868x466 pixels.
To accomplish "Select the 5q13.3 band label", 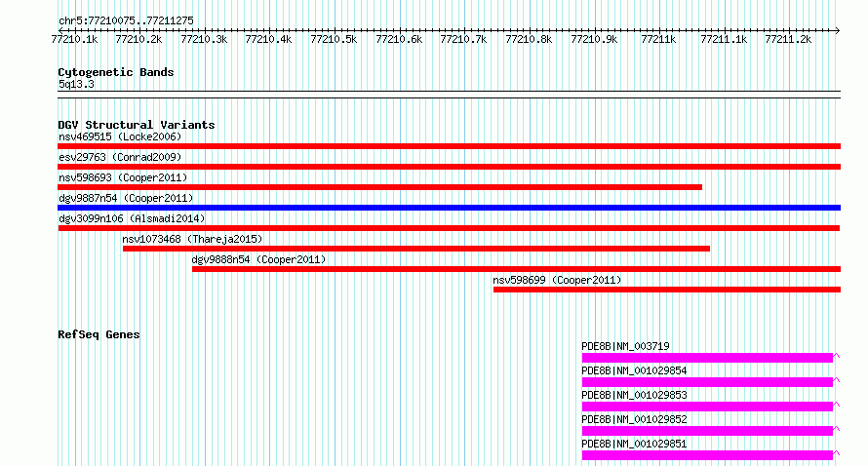I will tap(76, 84).
